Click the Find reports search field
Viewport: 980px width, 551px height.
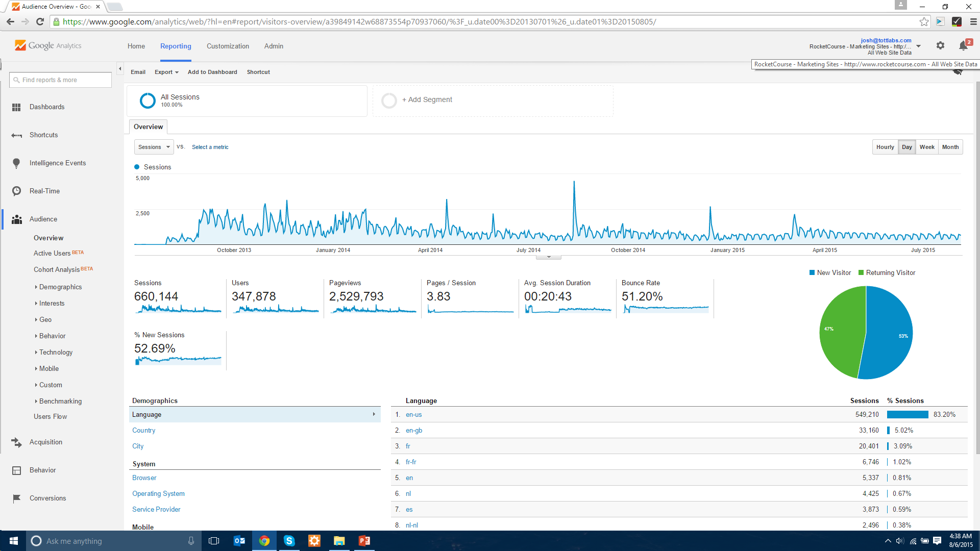60,80
